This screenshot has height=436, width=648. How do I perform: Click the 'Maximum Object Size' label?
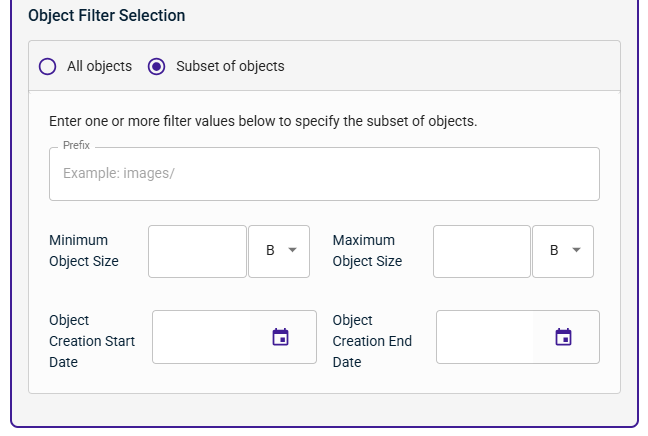pyautogui.click(x=367, y=250)
